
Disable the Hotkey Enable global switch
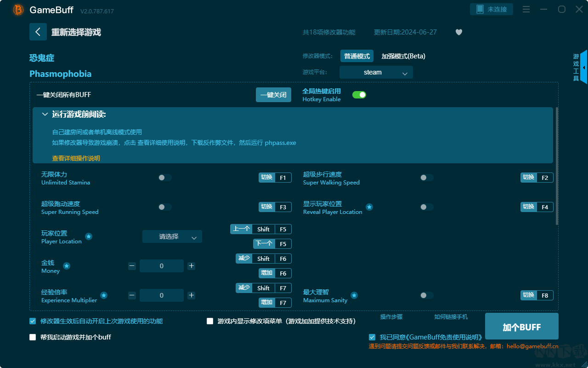click(359, 94)
